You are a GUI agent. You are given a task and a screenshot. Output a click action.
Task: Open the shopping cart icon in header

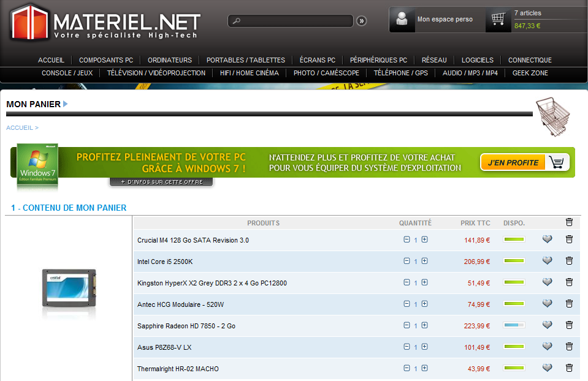point(498,20)
